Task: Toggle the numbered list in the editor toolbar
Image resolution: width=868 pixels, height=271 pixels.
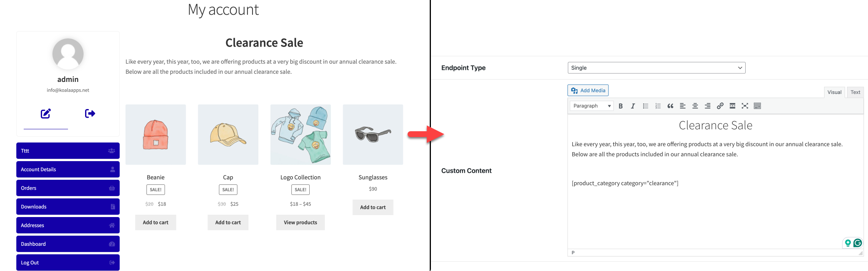Action: pos(657,106)
